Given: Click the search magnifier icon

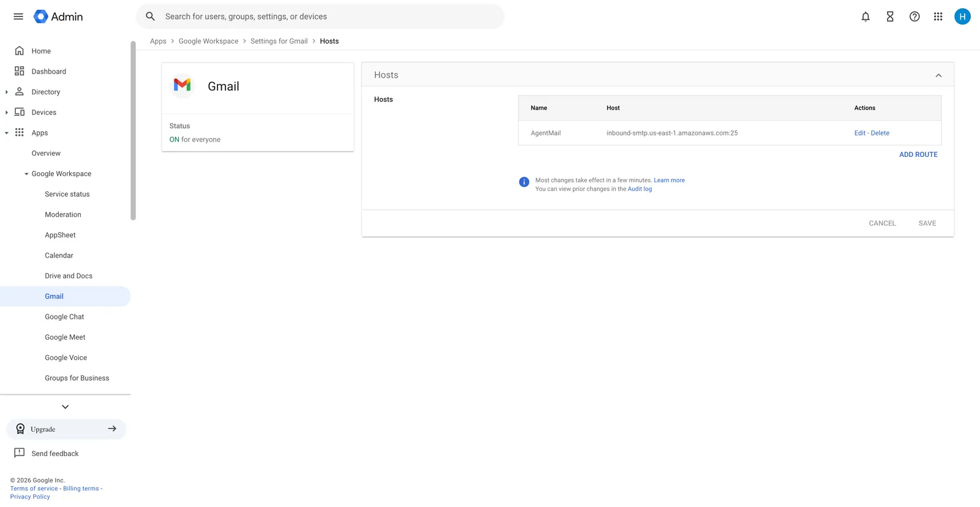Looking at the screenshot, I should [x=150, y=17].
